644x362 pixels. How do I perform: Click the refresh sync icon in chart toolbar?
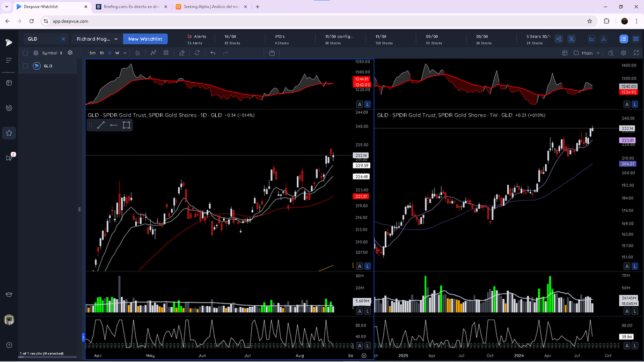click(x=197, y=53)
